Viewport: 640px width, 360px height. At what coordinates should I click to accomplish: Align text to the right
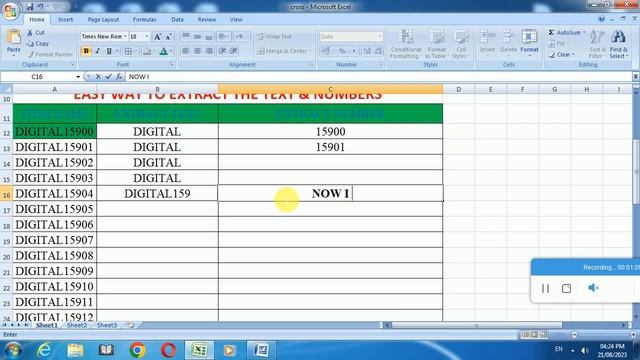[x=209, y=51]
